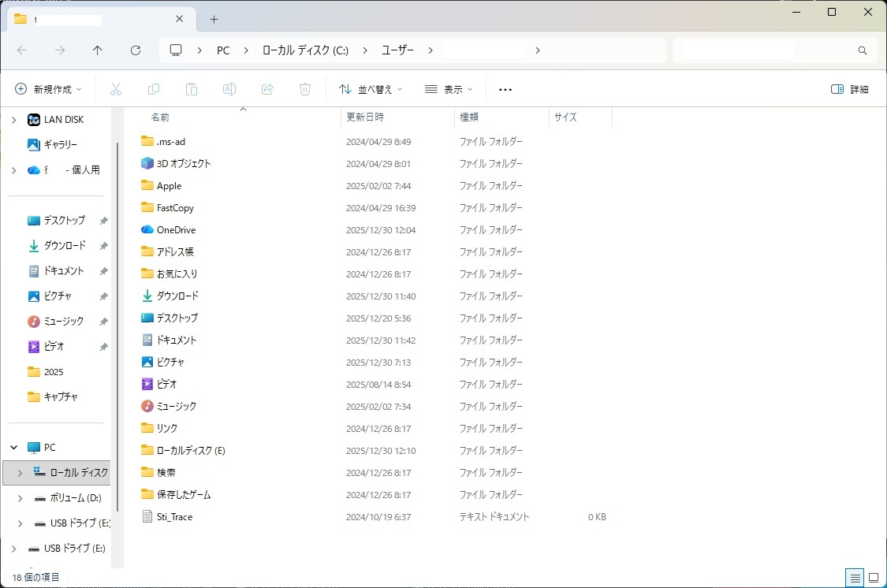
Task: Click the refresh button in navigation bar
Action: coord(136,50)
